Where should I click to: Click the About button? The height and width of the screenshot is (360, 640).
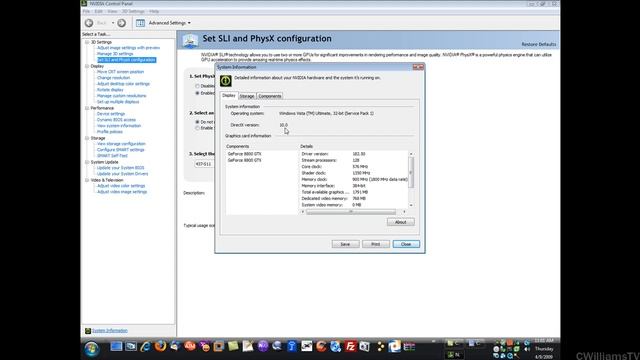(x=400, y=222)
